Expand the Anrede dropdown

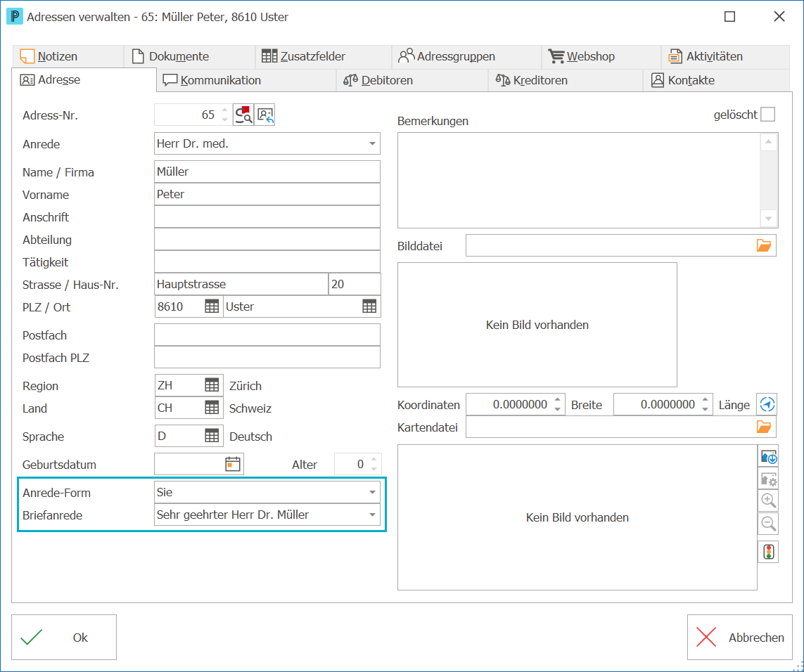click(372, 143)
